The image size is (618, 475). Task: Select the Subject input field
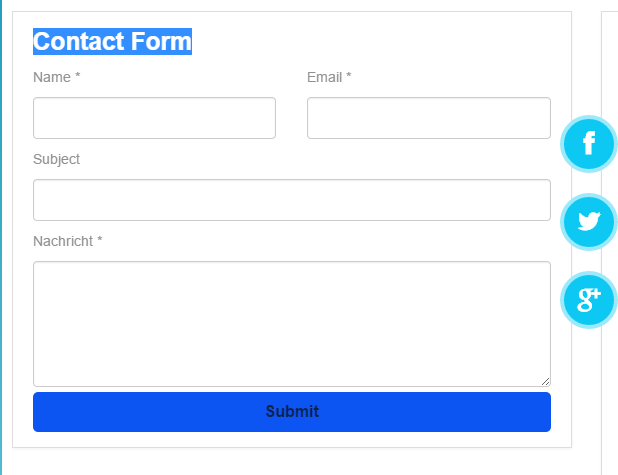pos(291,200)
